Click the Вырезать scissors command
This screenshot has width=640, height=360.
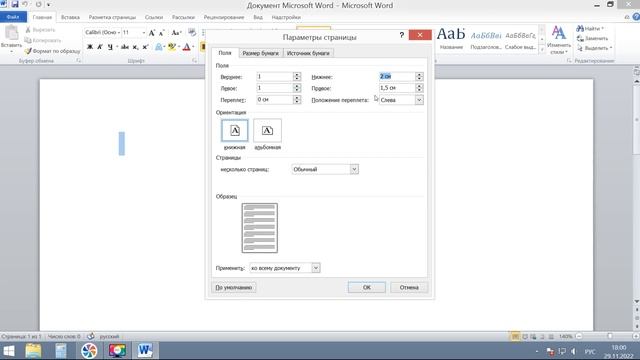(x=40, y=30)
